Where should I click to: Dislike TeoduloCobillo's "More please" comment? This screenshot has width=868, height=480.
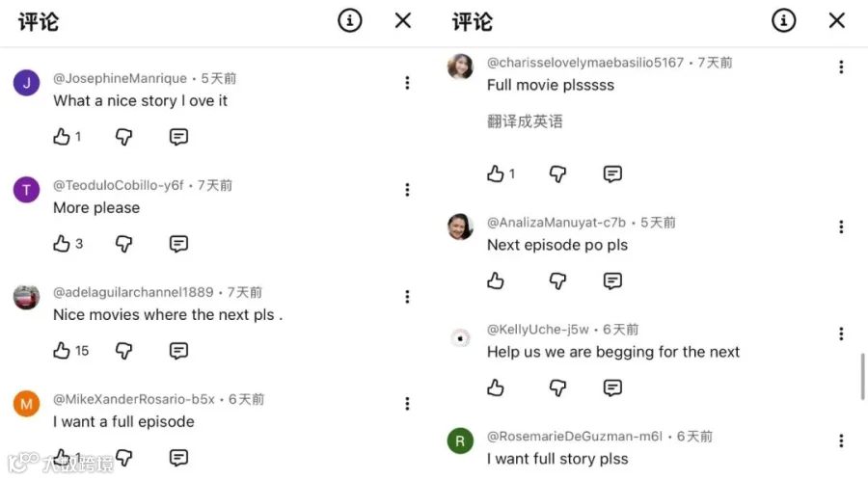point(124,244)
